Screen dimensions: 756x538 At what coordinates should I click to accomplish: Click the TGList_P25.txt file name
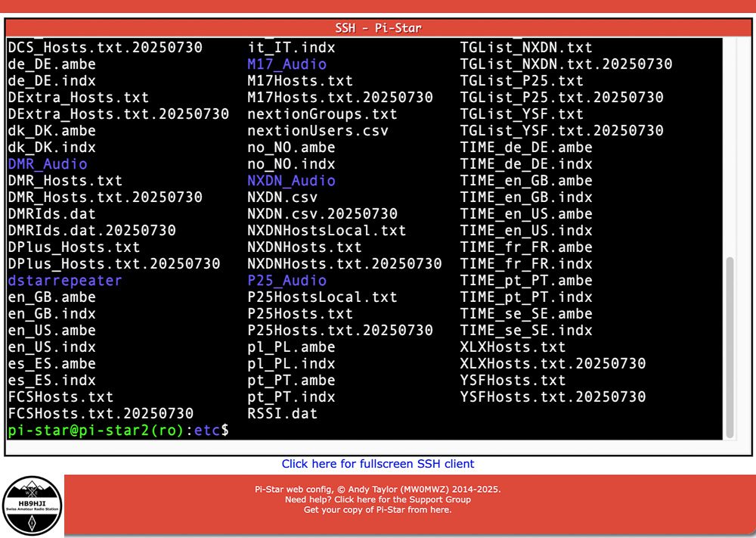click(x=522, y=80)
